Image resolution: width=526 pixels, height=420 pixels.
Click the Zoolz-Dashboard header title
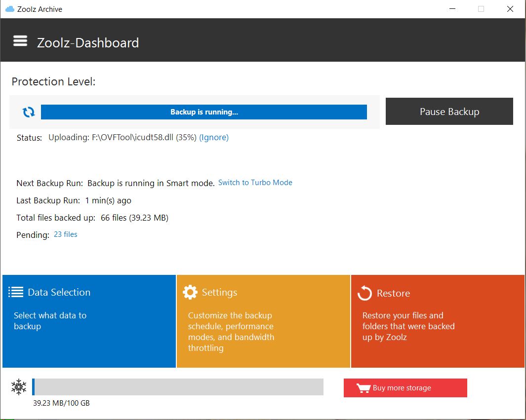[x=88, y=43]
